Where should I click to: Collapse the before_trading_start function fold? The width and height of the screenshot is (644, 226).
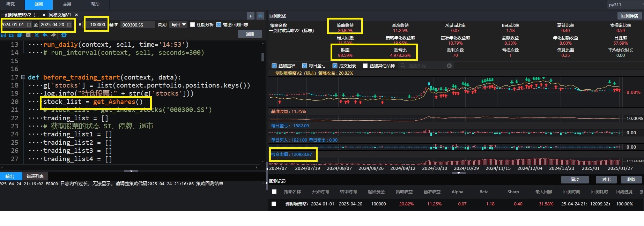click(23, 77)
